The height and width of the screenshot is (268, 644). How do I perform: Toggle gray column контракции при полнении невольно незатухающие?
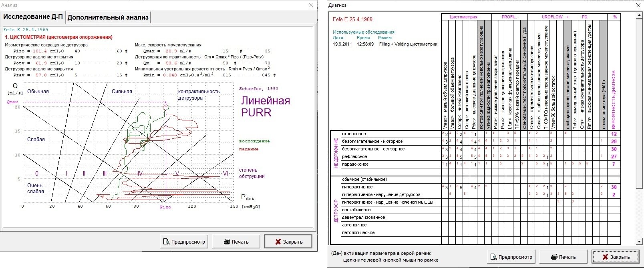[481, 75]
